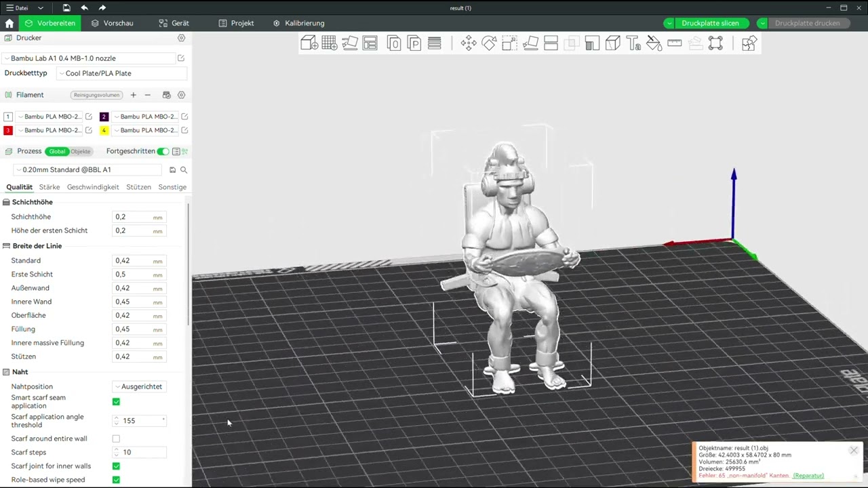Click the Add model cube icon
Screen dimensions: 868x488
309,43
